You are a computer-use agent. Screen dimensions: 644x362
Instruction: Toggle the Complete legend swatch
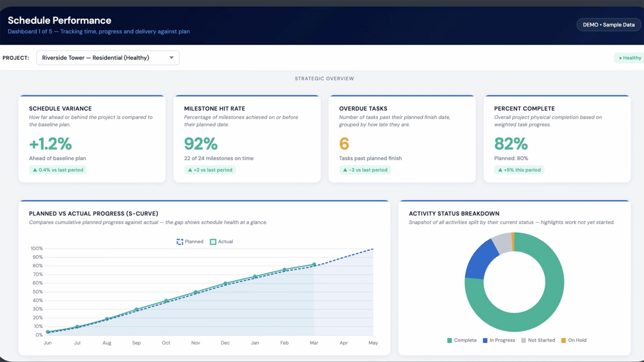point(449,340)
